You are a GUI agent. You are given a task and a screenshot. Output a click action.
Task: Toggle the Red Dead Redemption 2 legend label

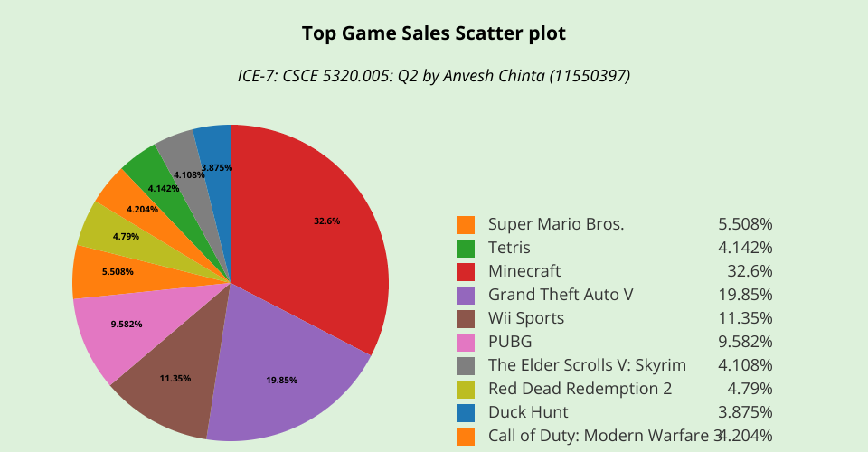579,389
